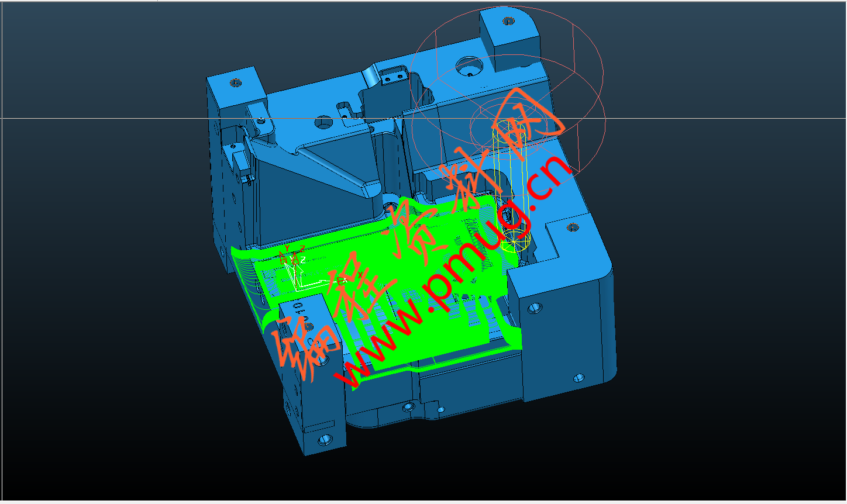Click the hole near the bottom-left foot
The height and width of the screenshot is (504, 847).
[325, 439]
